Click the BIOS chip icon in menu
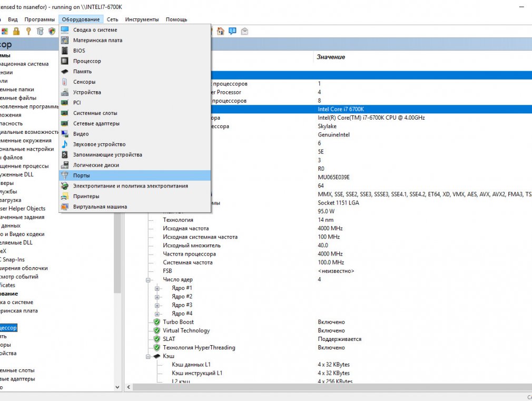The height and width of the screenshot is (401, 532). coord(65,51)
